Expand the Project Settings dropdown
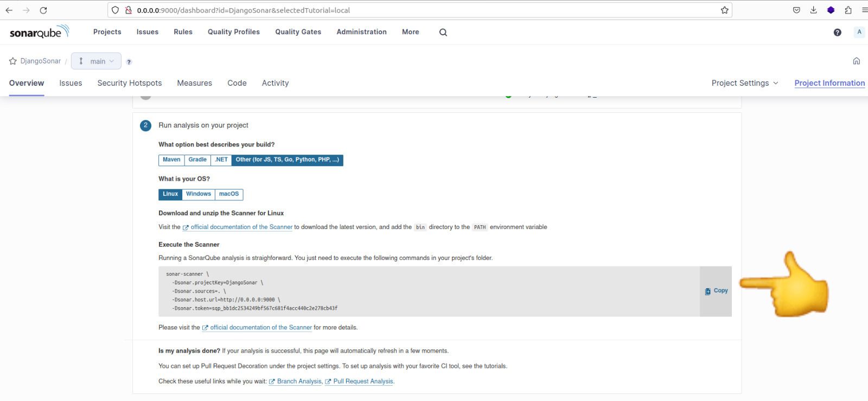 coord(745,83)
